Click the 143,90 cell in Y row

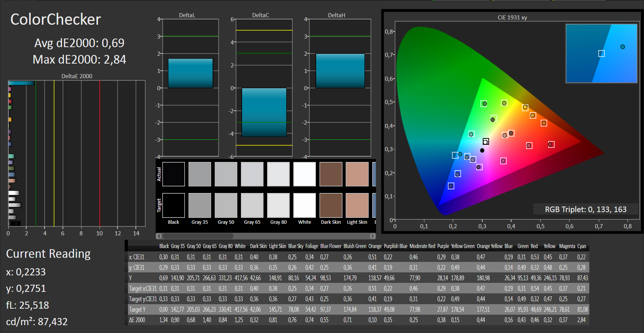177,278
